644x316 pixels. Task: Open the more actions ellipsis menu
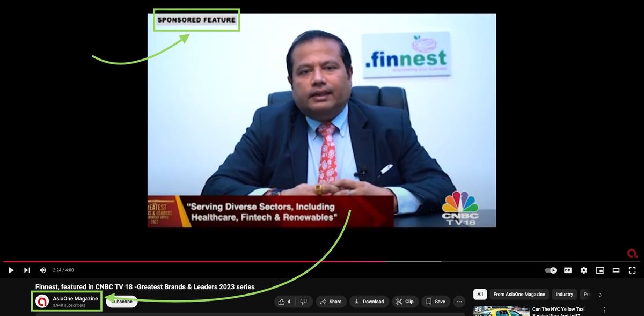point(459,301)
